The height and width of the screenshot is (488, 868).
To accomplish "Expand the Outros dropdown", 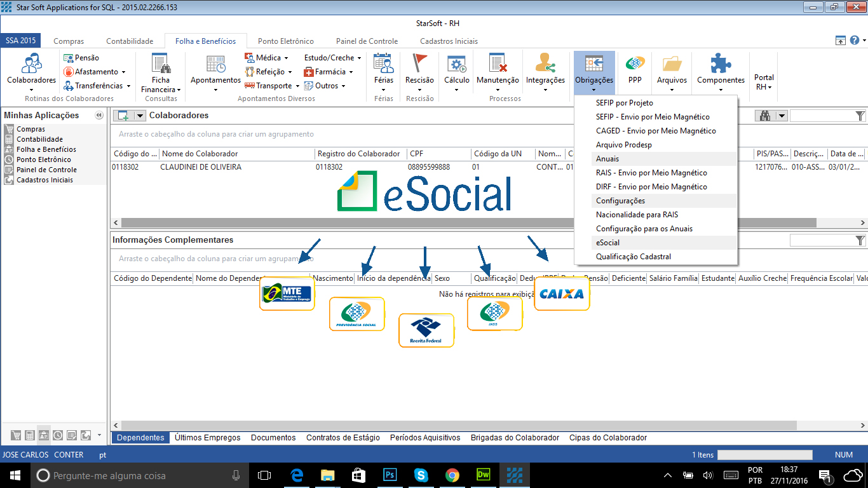I will click(344, 86).
